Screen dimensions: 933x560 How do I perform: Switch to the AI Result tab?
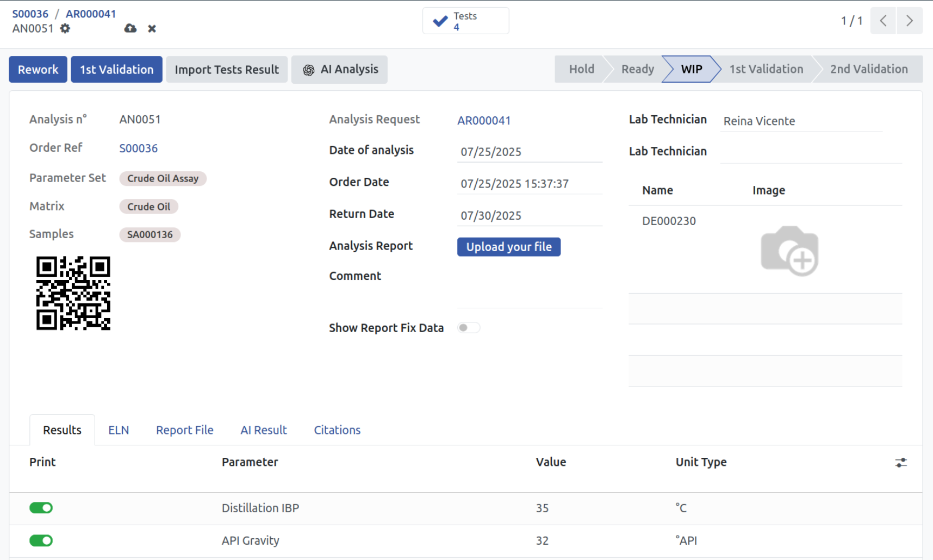click(x=264, y=430)
